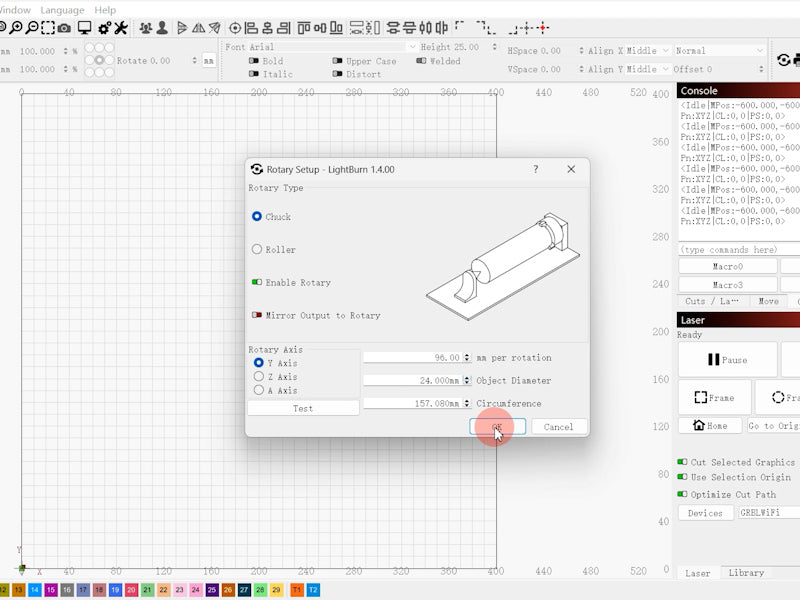Switch to the Move tab
The height and width of the screenshot is (600, 800).
(x=768, y=301)
